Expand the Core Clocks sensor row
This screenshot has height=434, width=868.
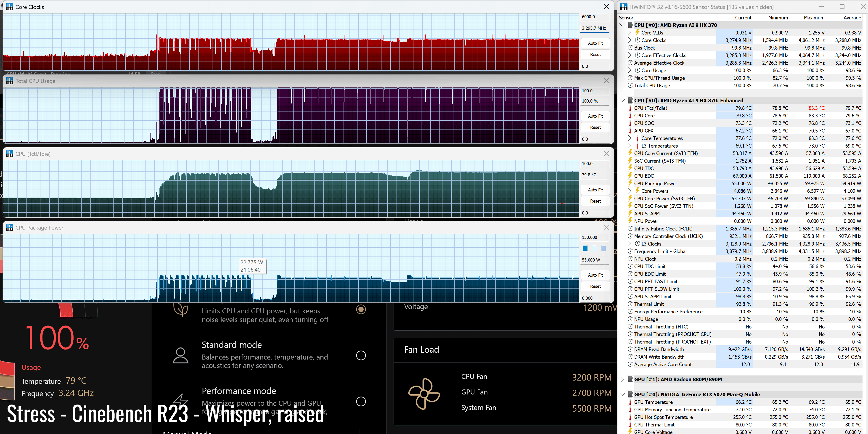(630, 40)
